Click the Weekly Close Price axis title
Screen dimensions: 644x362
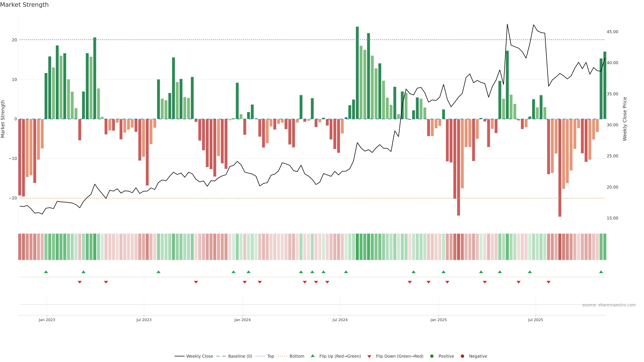click(x=625, y=119)
